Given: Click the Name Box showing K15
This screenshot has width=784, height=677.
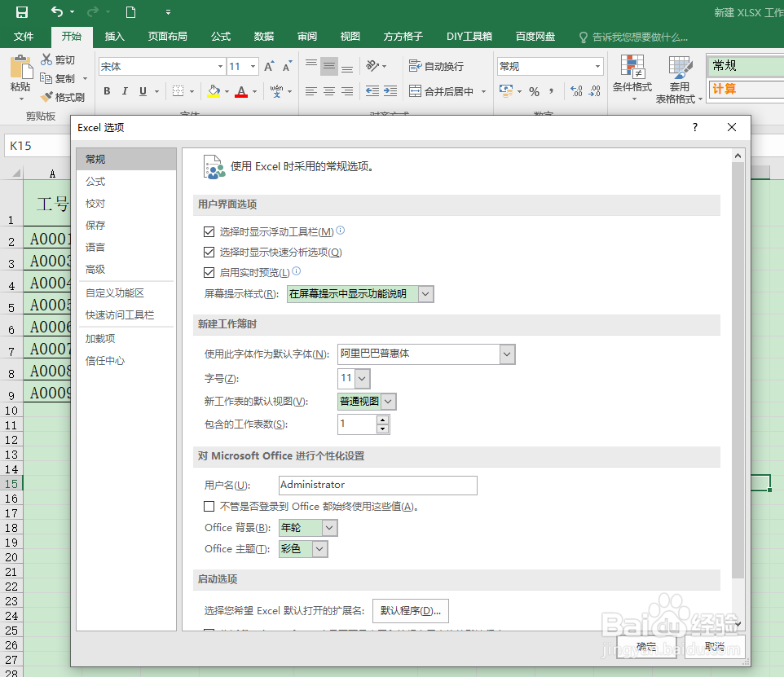Looking at the screenshot, I should 37,146.
